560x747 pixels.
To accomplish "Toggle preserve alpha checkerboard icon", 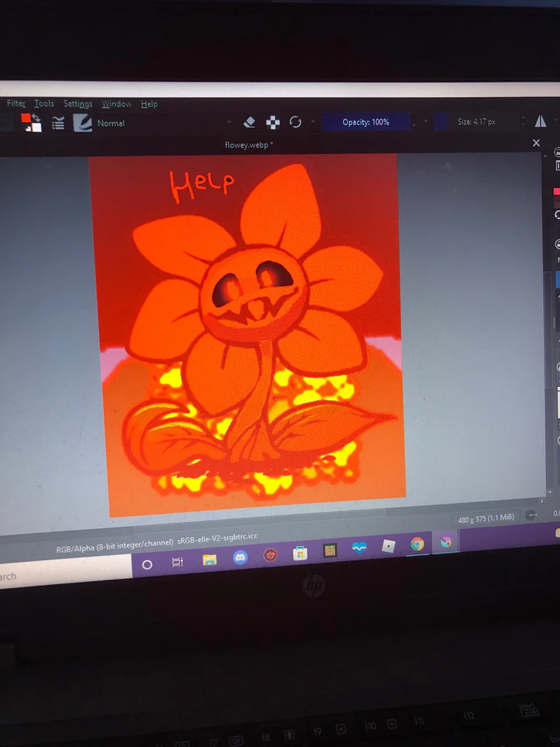I will click(x=273, y=123).
